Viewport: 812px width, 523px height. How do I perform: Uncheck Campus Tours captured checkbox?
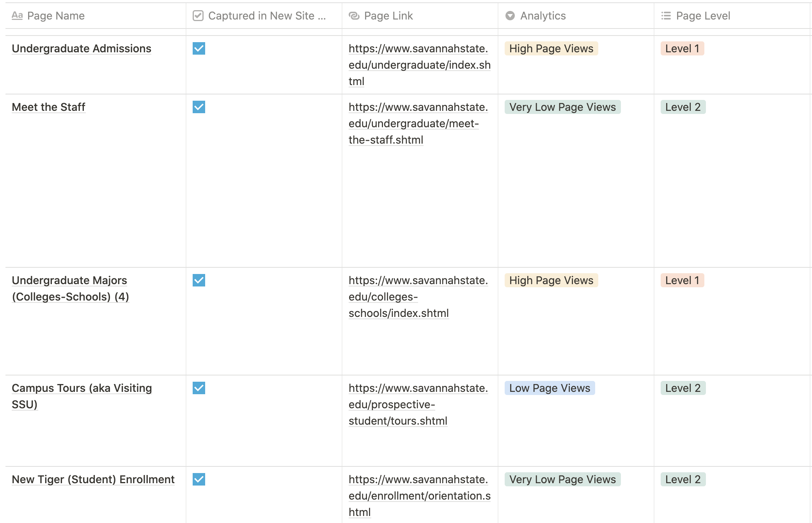coord(199,388)
